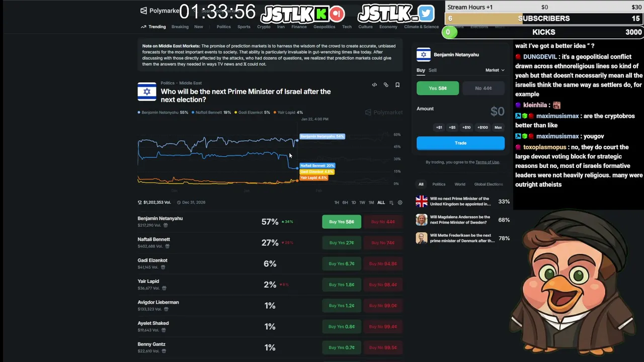Set chart range to 1M
Screen dimensions: 644x362
[x=371, y=203]
